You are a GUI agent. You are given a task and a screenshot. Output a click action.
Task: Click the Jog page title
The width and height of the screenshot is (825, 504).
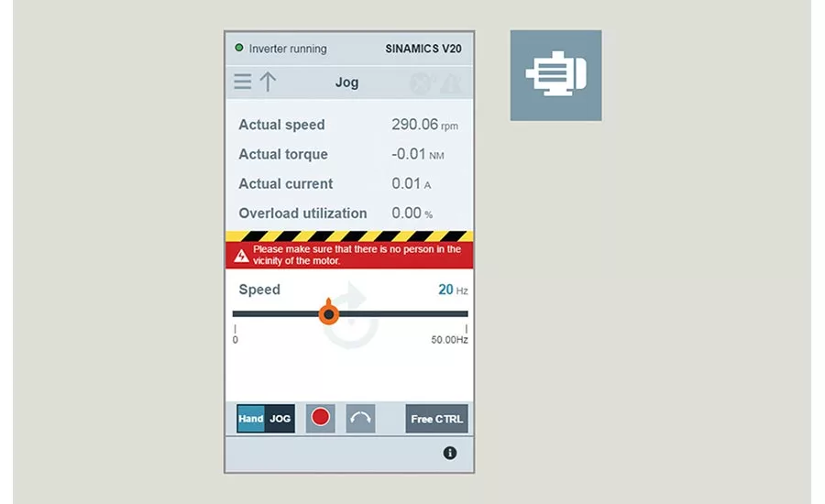(346, 82)
